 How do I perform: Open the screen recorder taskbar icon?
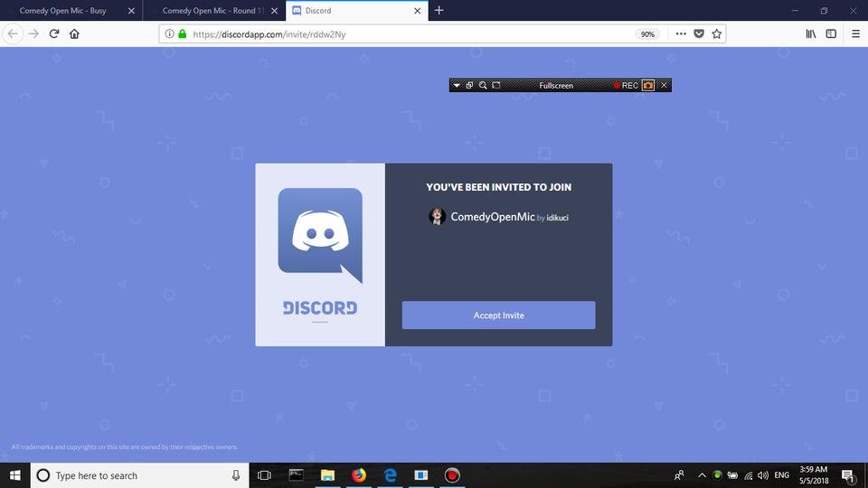(x=452, y=475)
